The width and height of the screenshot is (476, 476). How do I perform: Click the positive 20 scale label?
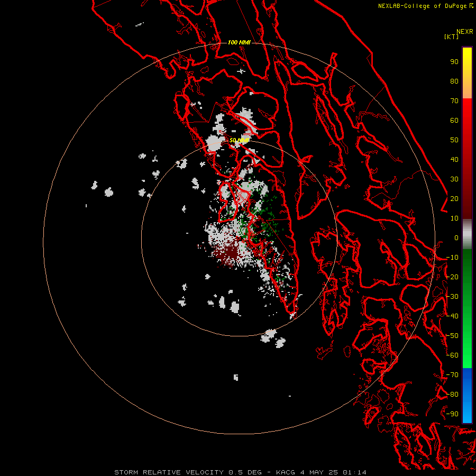454,199
